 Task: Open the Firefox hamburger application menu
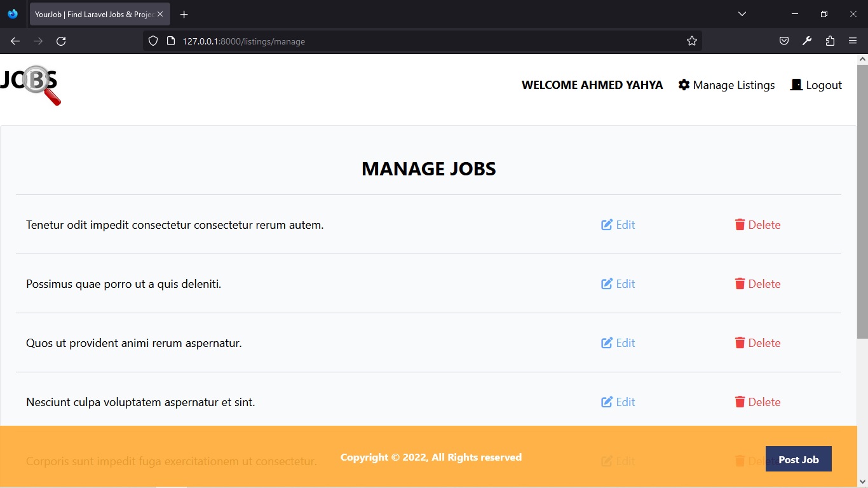tap(853, 41)
